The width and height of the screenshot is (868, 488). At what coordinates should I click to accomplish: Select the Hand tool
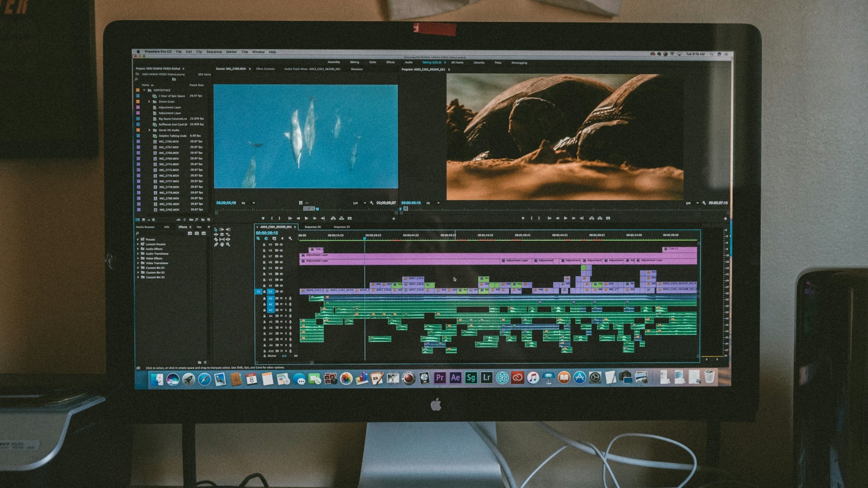click(222, 244)
